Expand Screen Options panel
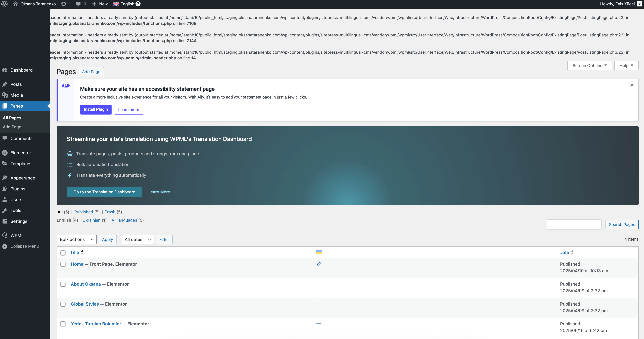Screen dimensions: 644x339 590,66
